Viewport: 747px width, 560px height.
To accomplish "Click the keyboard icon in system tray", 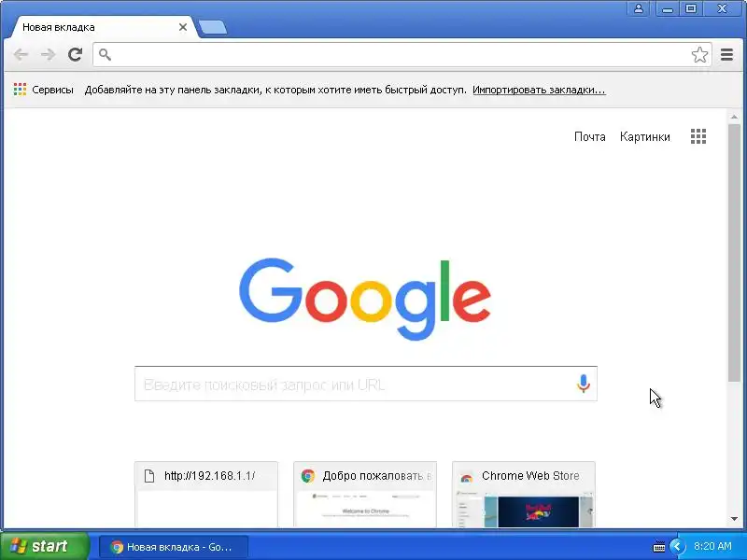I will [x=659, y=547].
